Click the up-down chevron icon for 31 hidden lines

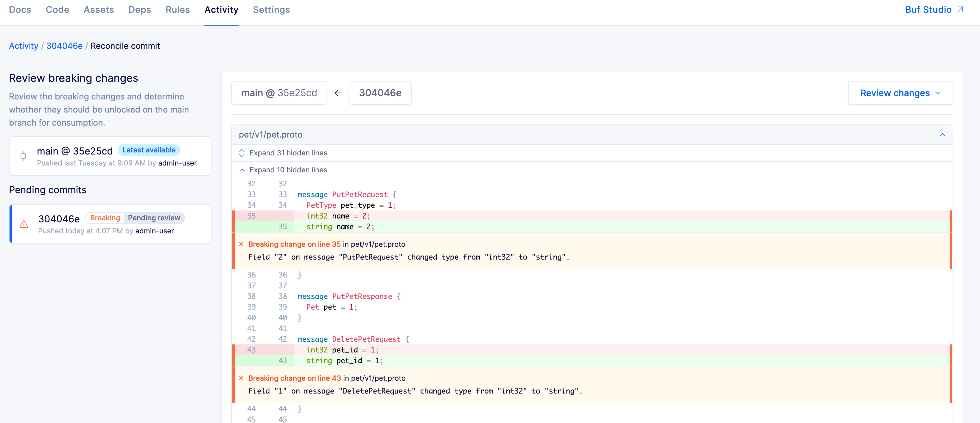242,153
